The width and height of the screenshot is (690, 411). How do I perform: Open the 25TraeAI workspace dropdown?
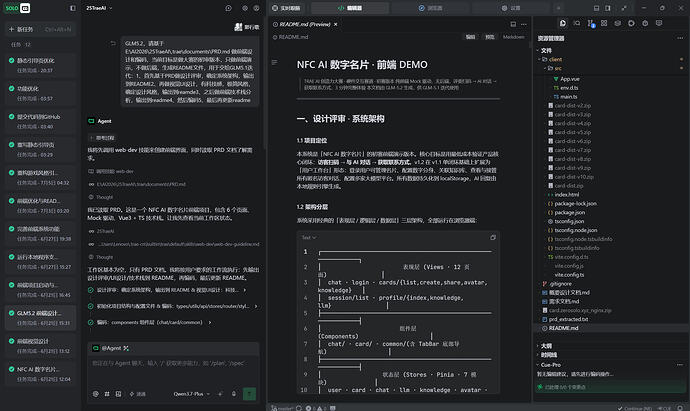click(x=99, y=8)
